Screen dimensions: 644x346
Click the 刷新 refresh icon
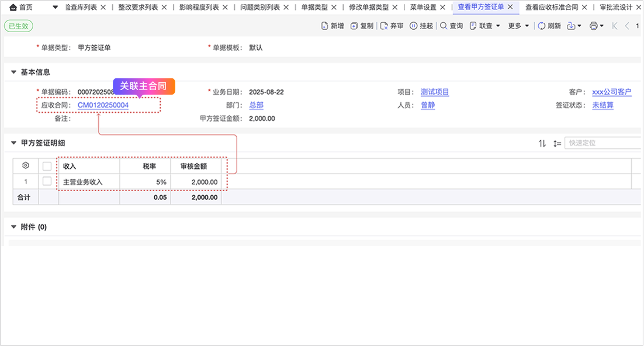click(x=542, y=26)
